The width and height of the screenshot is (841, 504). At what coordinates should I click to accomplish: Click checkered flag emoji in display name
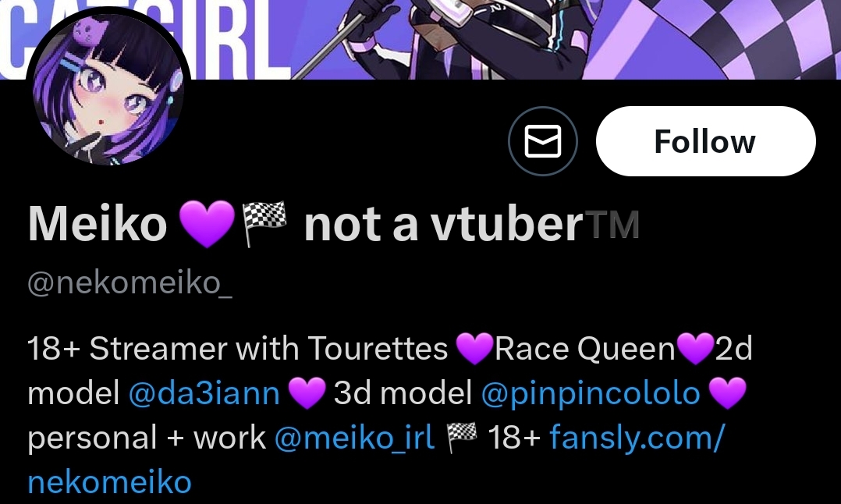264,224
